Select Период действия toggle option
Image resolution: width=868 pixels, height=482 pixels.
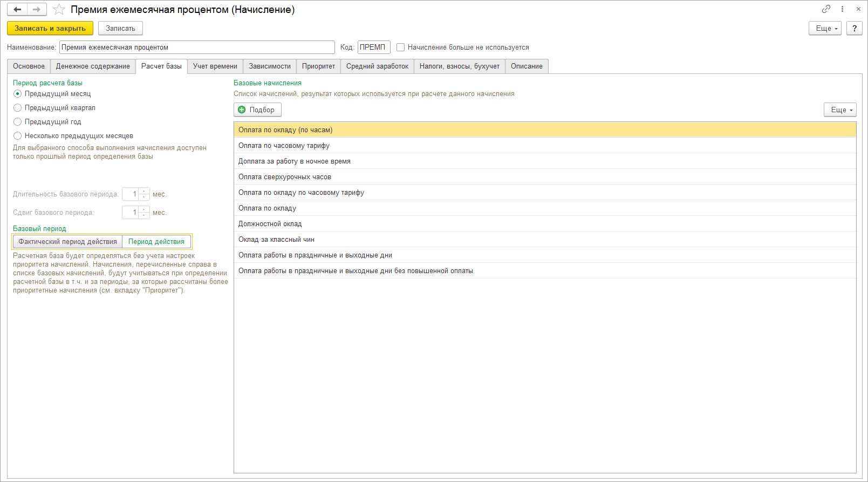coord(156,242)
